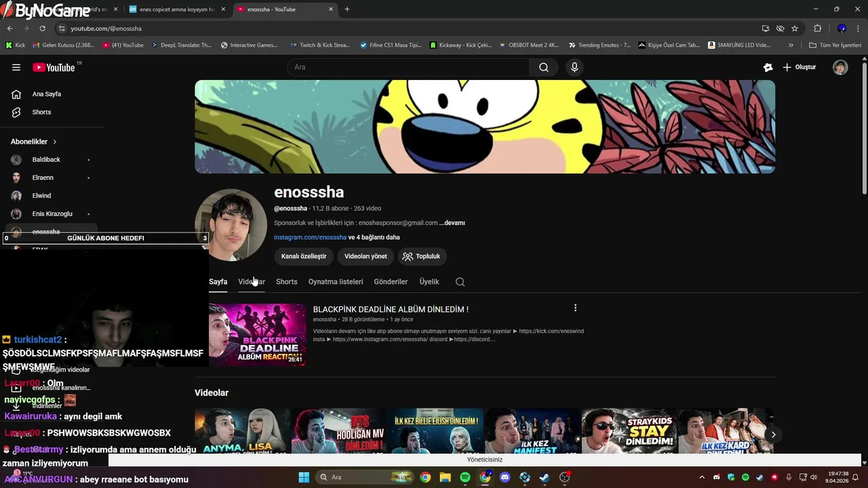Open the Oynatma listeleri tab
This screenshot has width=868, height=488.
tap(336, 282)
